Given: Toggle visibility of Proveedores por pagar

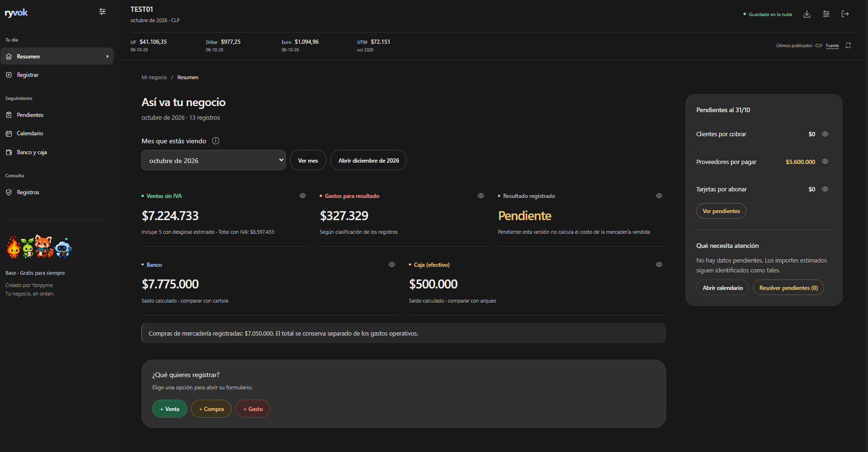Looking at the screenshot, I should coord(825,162).
